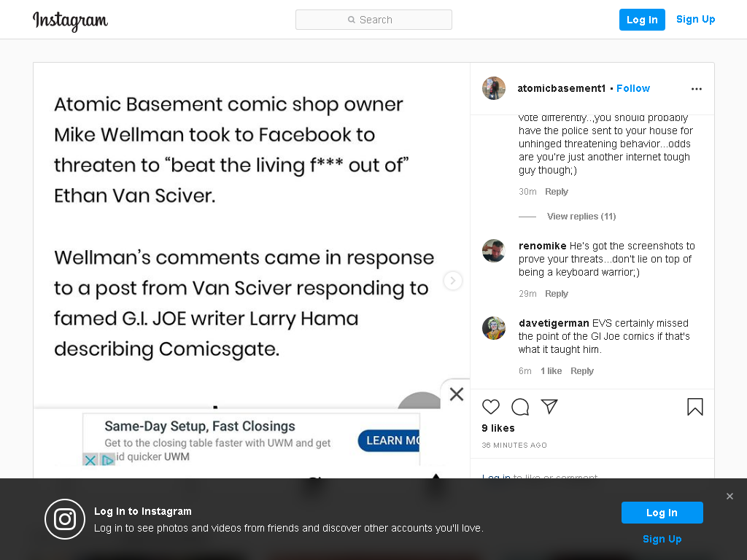The width and height of the screenshot is (747, 560).
Task: Click the Instagram logo in header
Action: (70, 20)
